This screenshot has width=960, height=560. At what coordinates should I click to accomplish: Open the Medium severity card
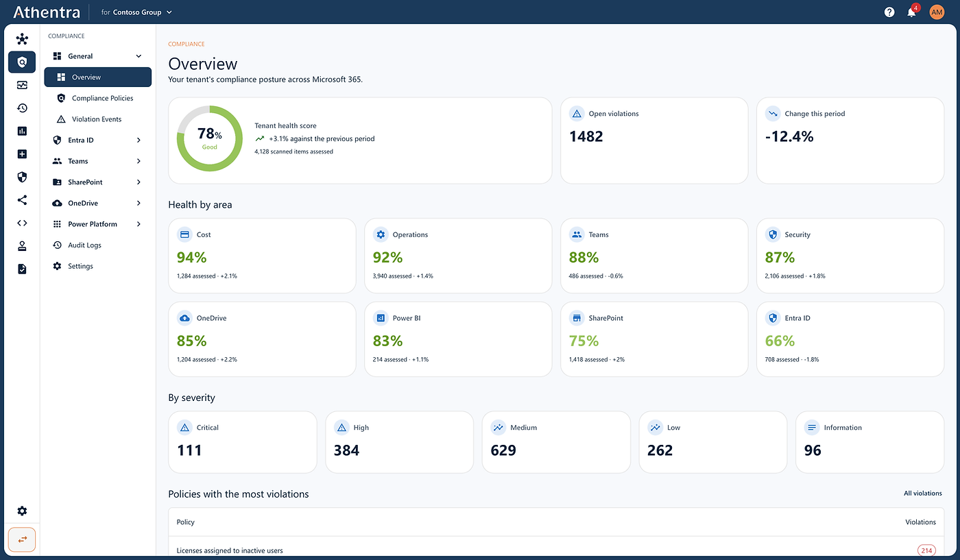click(556, 442)
